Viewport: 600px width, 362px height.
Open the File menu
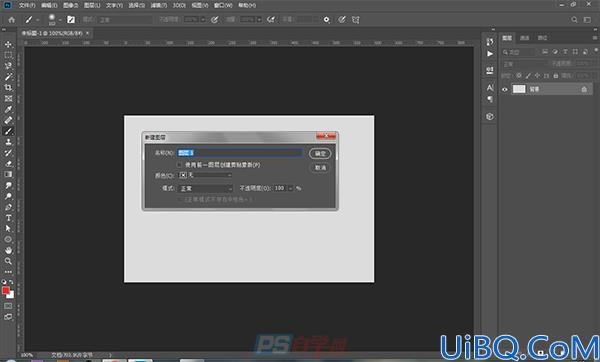27,5
